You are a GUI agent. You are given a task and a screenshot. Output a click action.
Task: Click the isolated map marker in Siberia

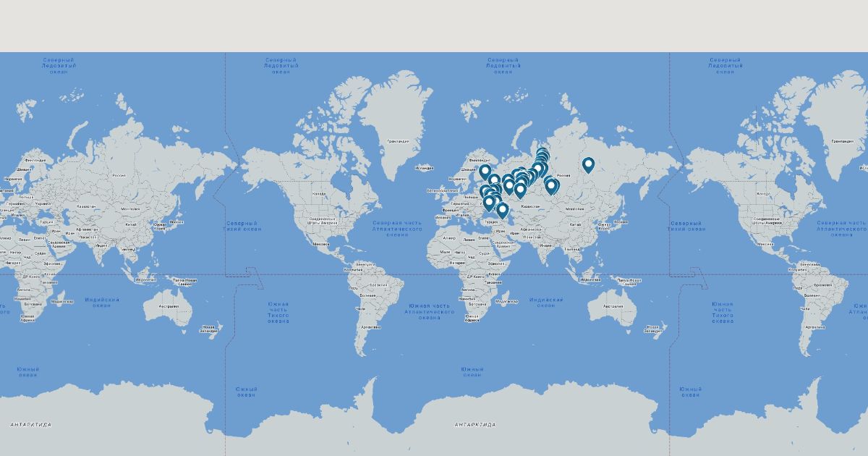[588, 165]
